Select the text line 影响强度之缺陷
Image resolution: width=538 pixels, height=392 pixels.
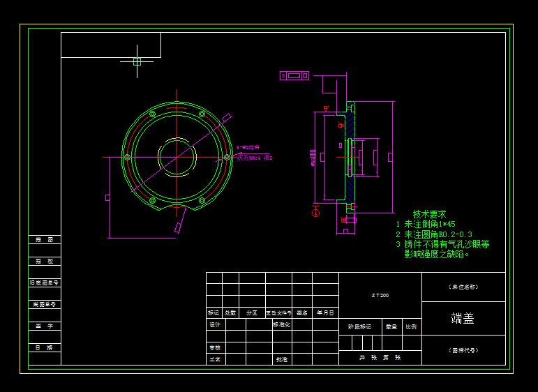point(437,254)
